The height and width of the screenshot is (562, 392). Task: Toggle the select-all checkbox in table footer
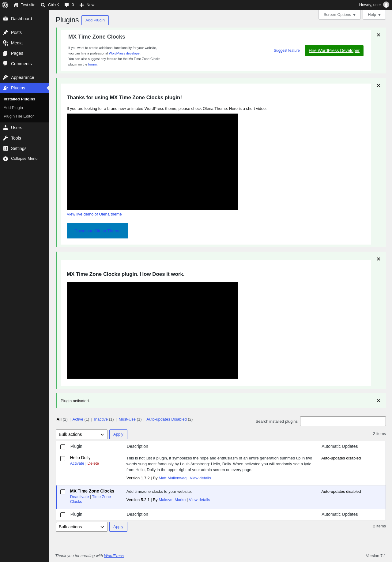(x=63, y=515)
